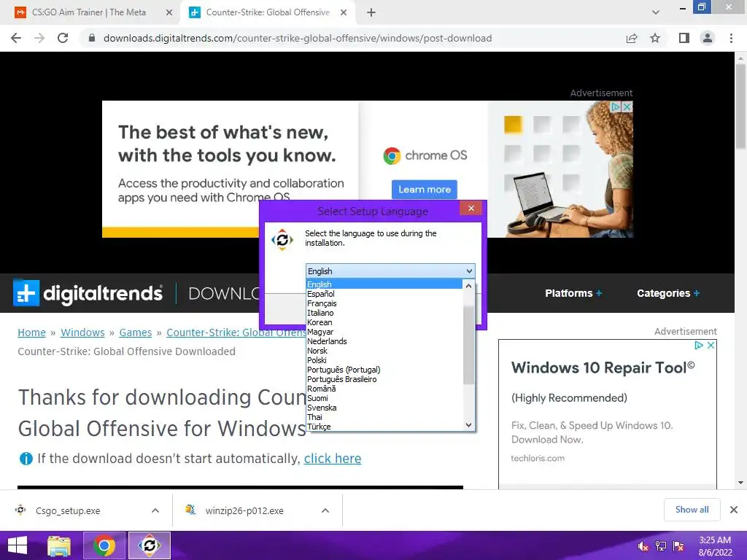
Task: Close the Counter-Strike: Global Offensive tab
Action: pos(344,12)
